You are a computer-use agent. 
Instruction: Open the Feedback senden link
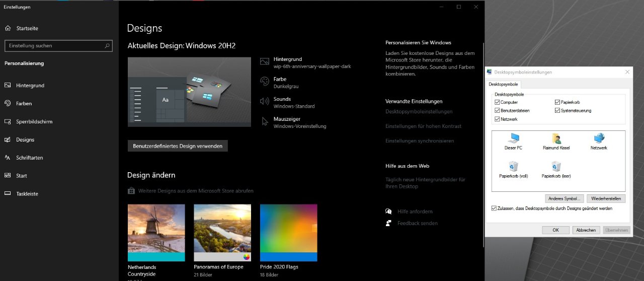pyautogui.click(x=418, y=223)
